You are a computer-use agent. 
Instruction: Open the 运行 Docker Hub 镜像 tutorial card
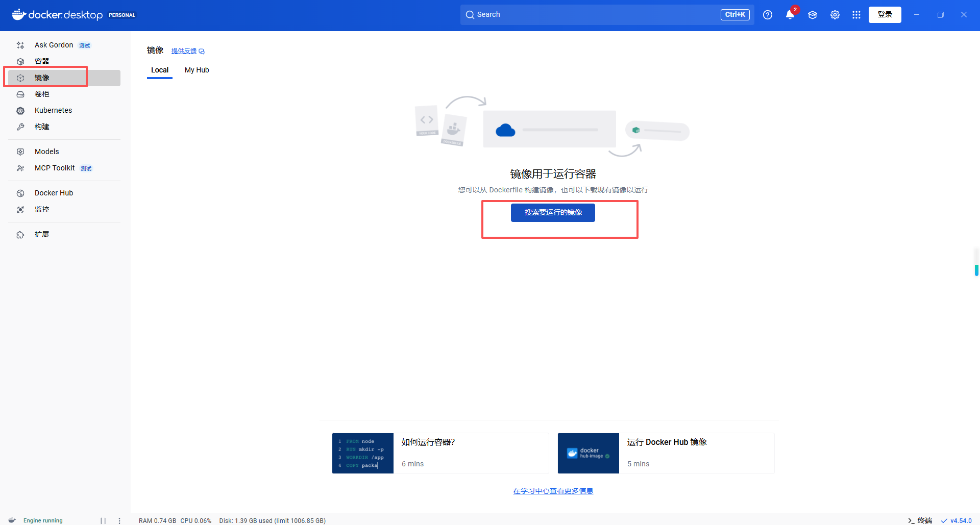point(666,453)
